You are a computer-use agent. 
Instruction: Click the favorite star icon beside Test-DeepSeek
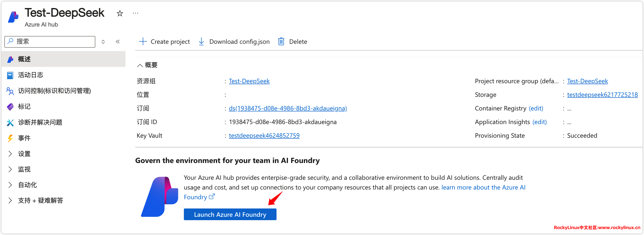(x=120, y=13)
